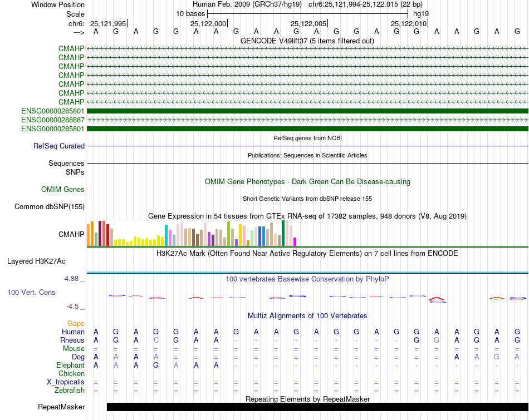The height and width of the screenshot is (420, 529).
Task: Click the 4.88 upper scale value
Action: tap(71, 279)
